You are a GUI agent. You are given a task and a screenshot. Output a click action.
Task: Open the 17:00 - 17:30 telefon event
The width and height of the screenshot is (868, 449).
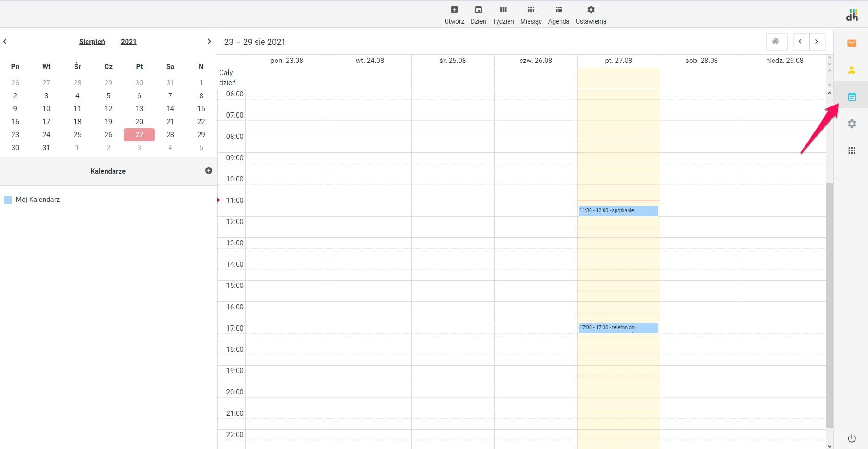pyautogui.click(x=618, y=328)
